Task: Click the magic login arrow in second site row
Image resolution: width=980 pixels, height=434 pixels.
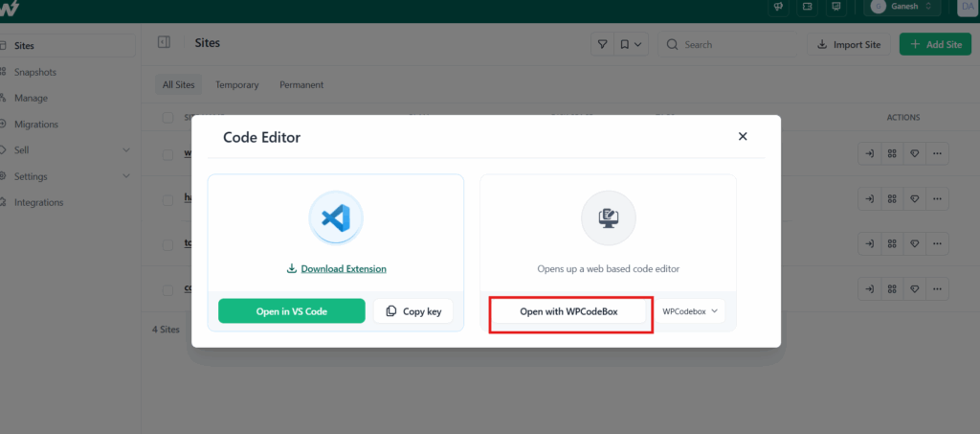Action: (x=869, y=199)
